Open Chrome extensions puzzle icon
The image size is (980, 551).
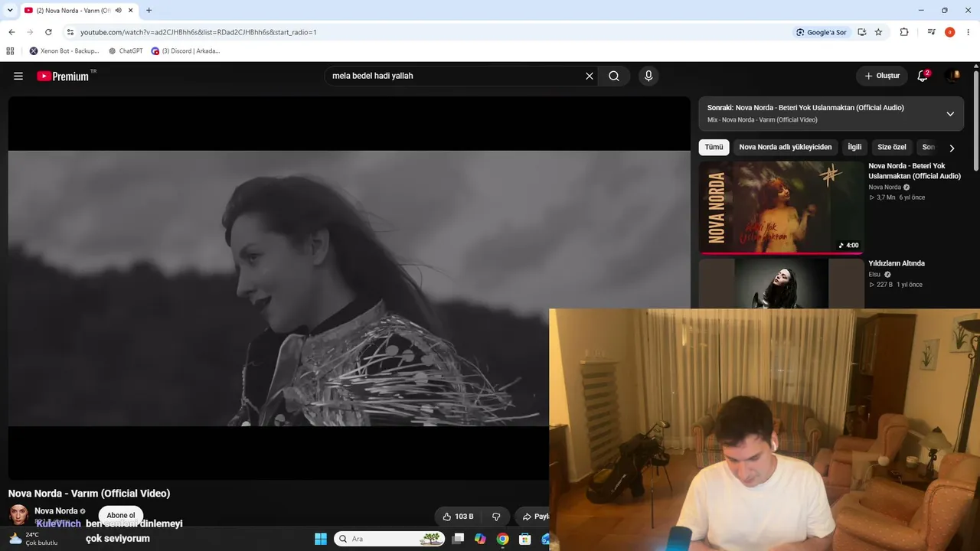coord(904,32)
